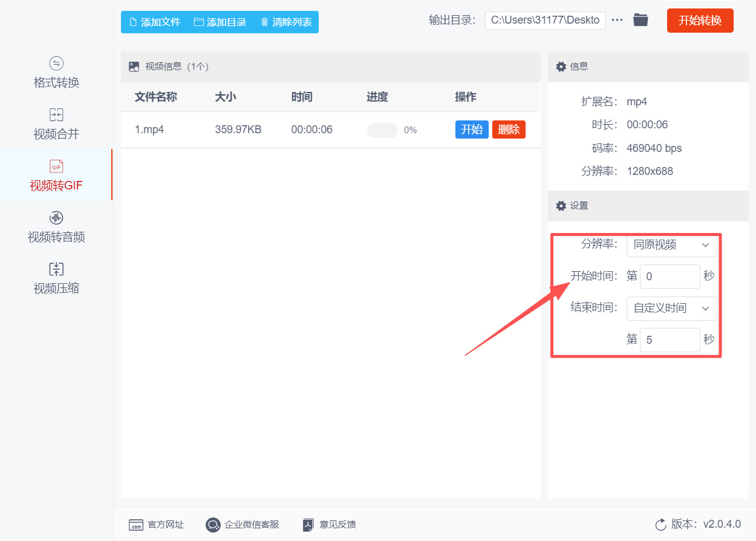The height and width of the screenshot is (541, 756).
Task: Click 添加目录 to add a folder
Action: pyautogui.click(x=220, y=22)
